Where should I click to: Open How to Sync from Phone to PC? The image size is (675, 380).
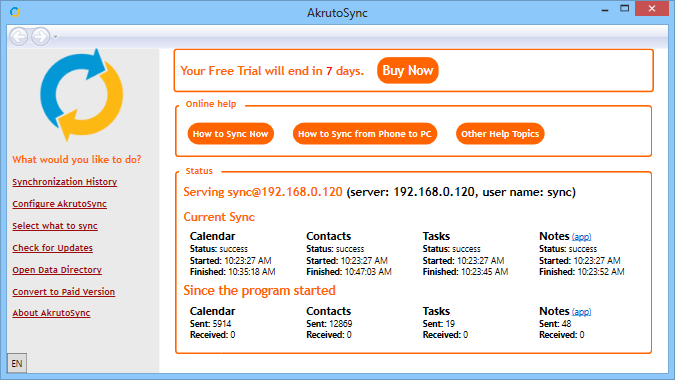pos(365,134)
